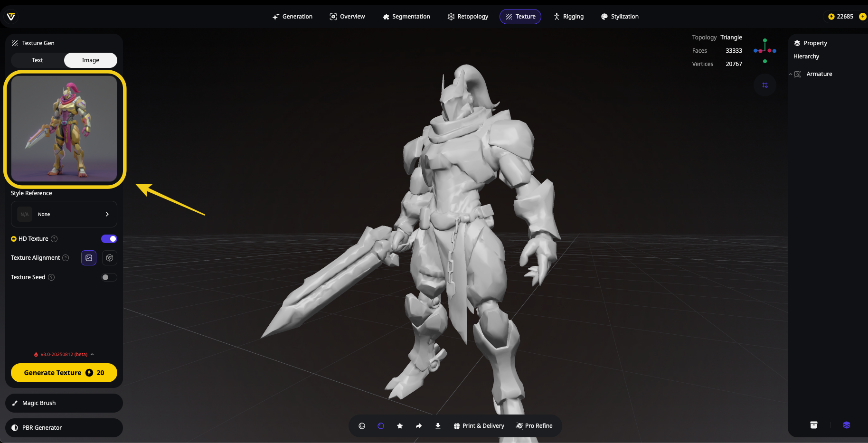
Task: Click the grid settings icon in viewport
Action: click(x=764, y=85)
